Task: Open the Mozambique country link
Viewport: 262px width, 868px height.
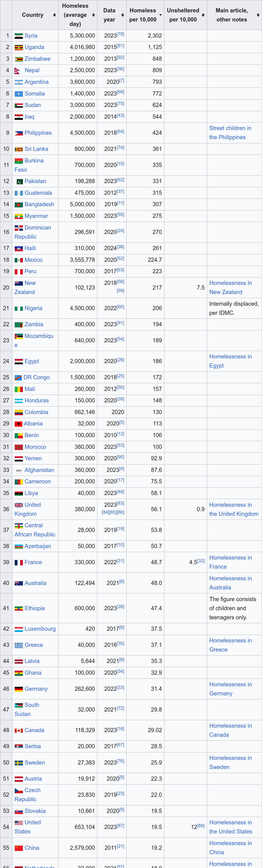Action: click(x=34, y=340)
